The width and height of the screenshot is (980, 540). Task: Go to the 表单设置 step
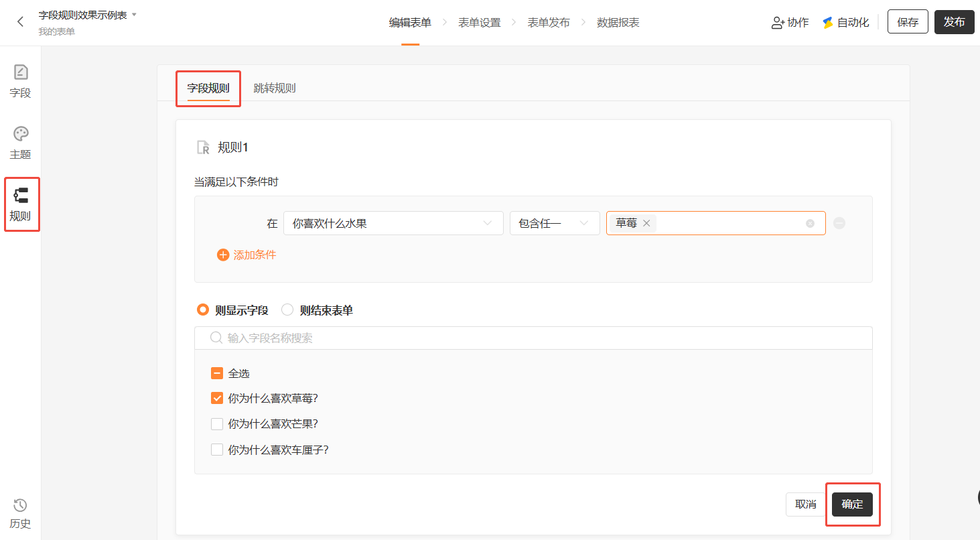coord(479,22)
